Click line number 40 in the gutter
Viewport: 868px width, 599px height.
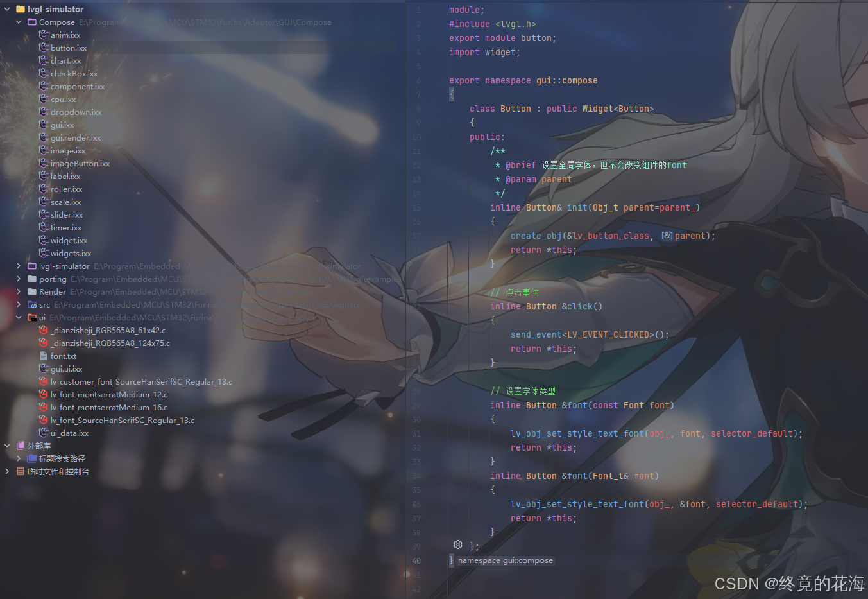point(416,560)
